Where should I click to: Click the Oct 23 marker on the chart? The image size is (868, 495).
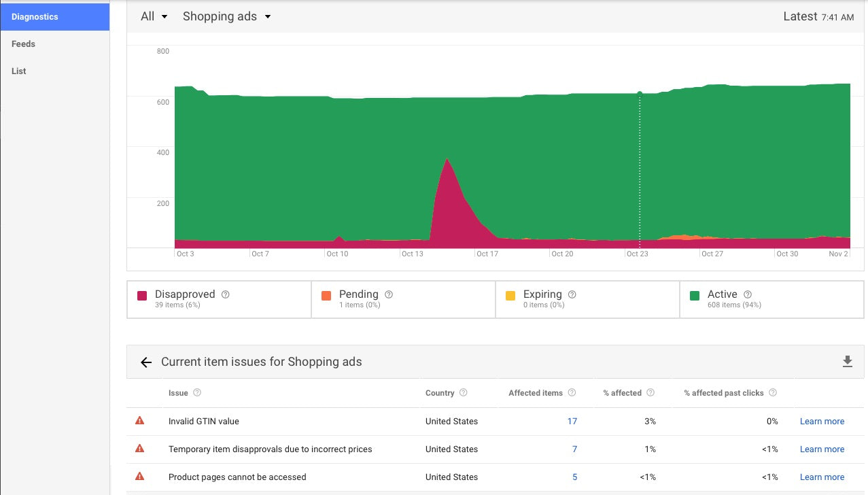coord(639,93)
